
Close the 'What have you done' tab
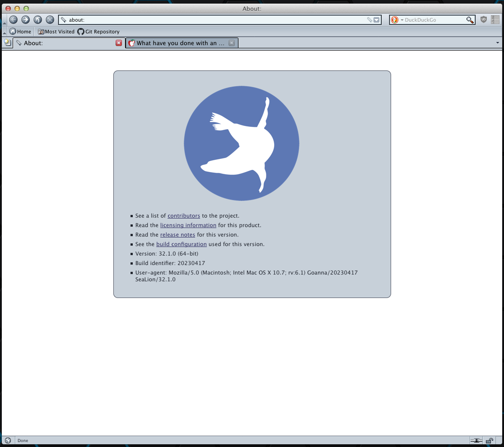point(231,43)
